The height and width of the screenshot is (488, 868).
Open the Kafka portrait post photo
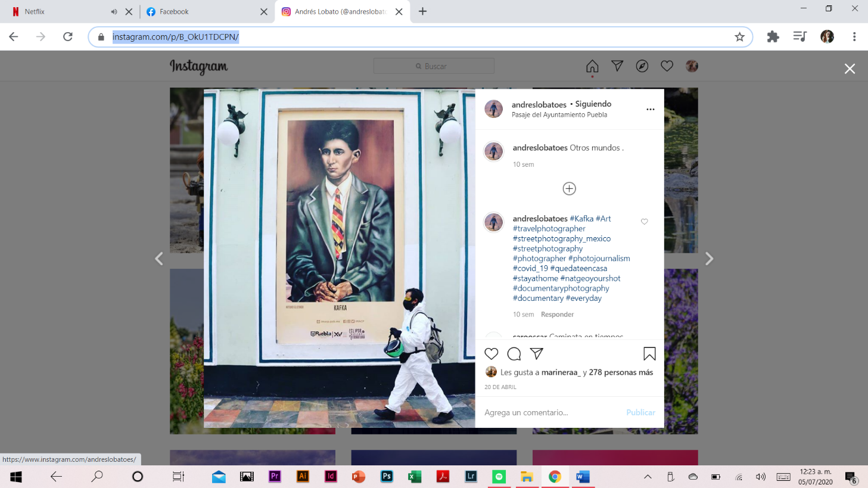click(340, 258)
